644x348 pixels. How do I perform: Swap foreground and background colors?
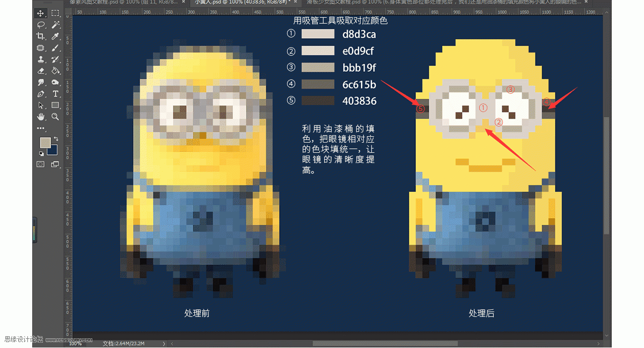56,139
